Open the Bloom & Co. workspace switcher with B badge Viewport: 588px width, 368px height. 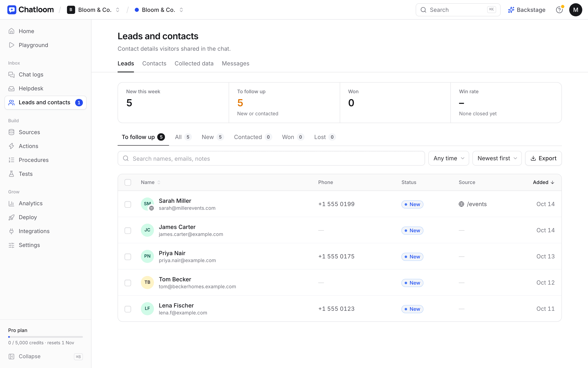[94, 10]
